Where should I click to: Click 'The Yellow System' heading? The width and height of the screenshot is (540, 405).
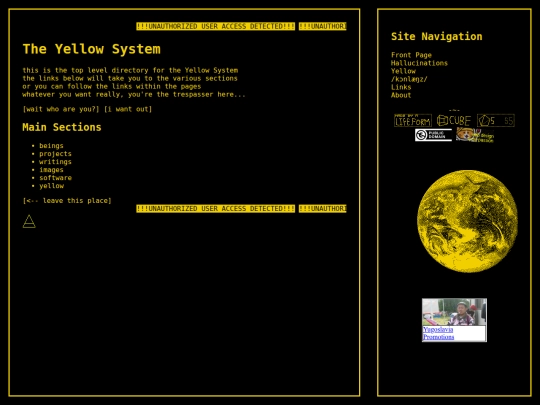(x=92, y=49)
